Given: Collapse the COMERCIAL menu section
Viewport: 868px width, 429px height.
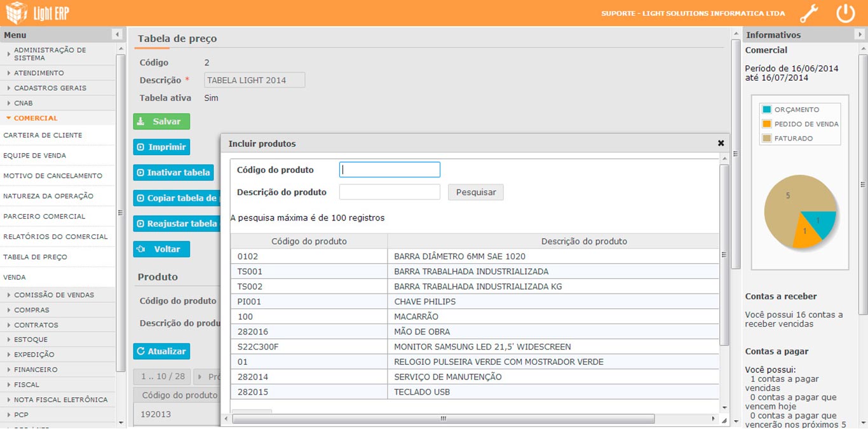Looking at the screenshot, I should [36, 118].
